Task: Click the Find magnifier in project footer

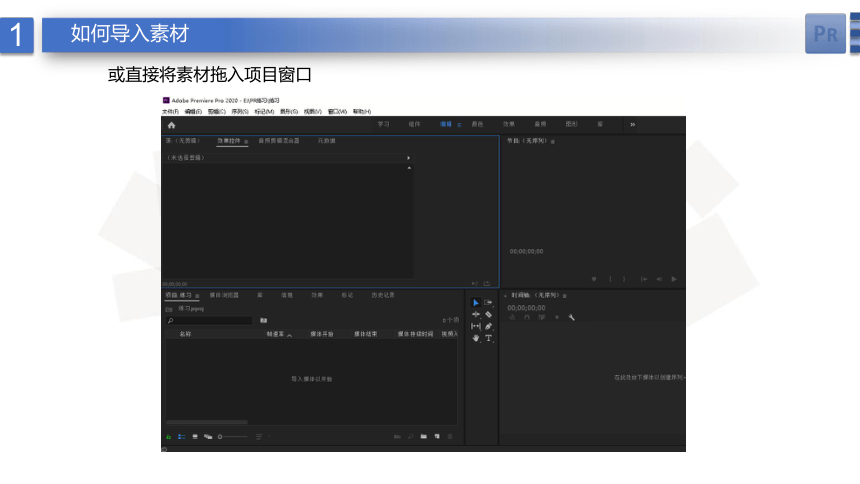Action: 410,437
